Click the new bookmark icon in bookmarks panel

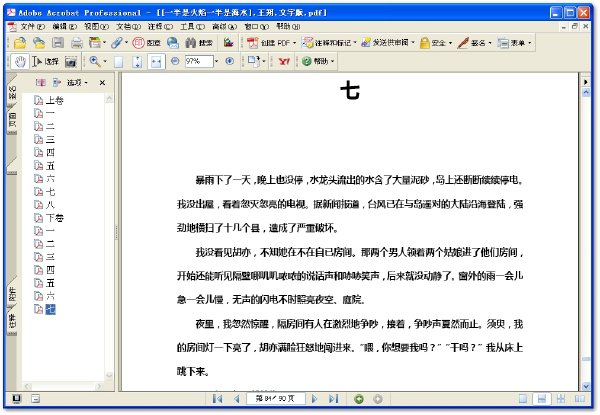[41, 83]
